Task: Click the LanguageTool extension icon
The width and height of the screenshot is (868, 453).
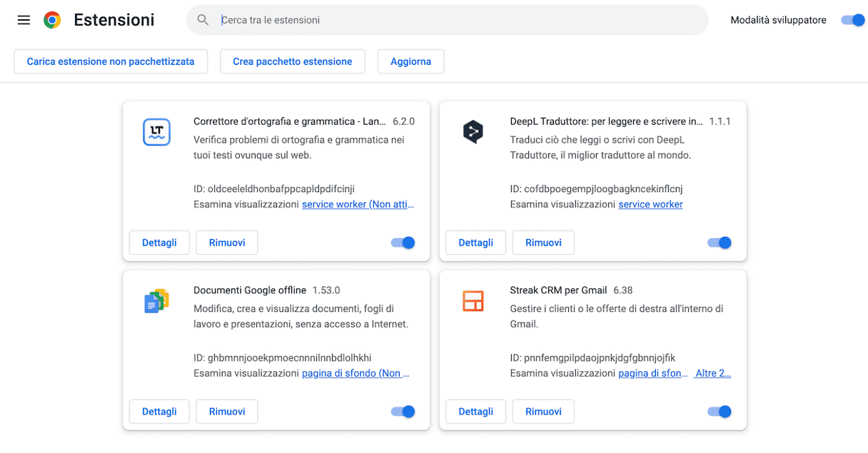Action: (x=156, y=132)
